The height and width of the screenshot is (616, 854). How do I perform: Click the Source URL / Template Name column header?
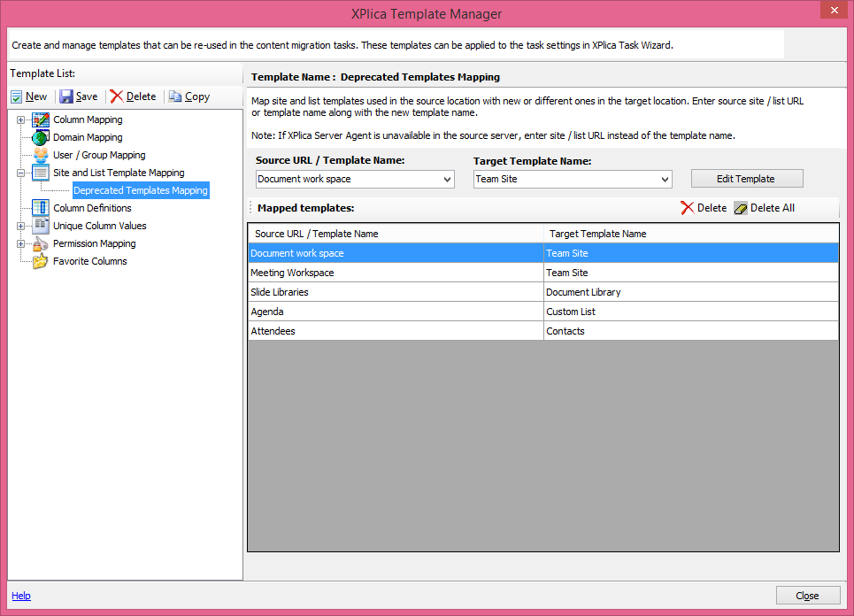tap(396, 234)
